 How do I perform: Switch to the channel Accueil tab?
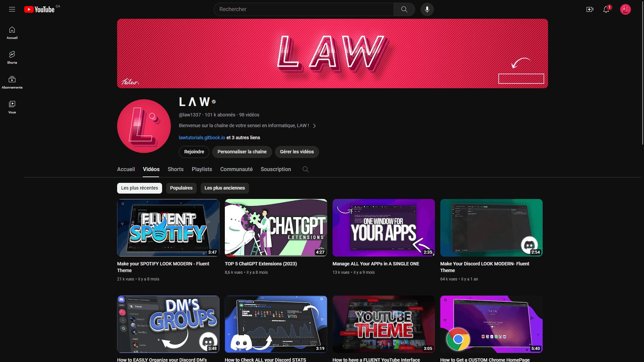pos(126,169)
